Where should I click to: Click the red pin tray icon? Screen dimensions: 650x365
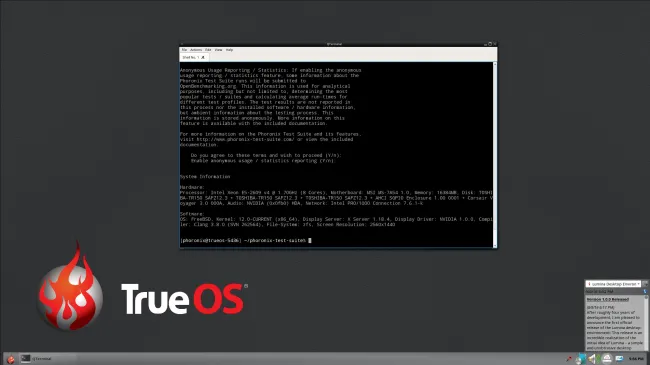[569, 358]
